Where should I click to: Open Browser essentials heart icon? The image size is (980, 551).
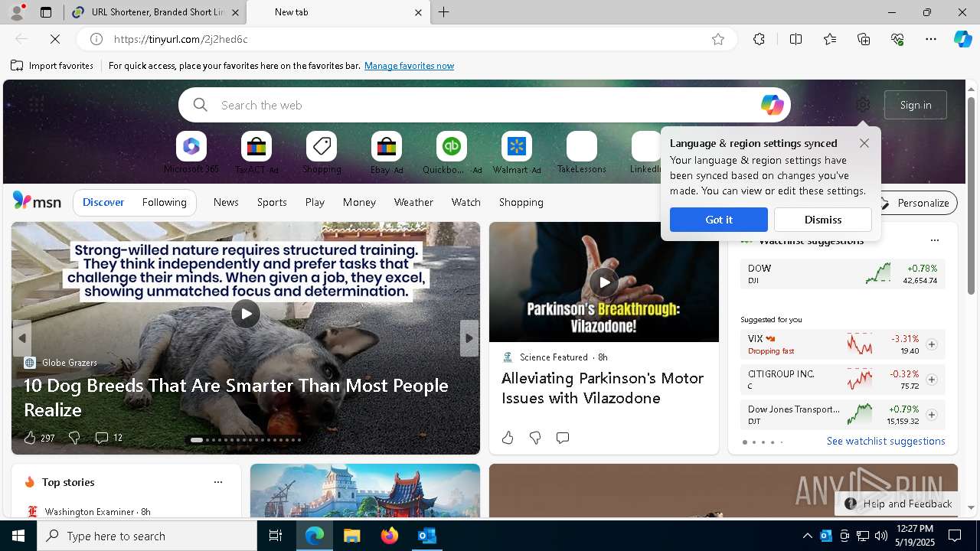pyautogui.click(x=897, y=39)
